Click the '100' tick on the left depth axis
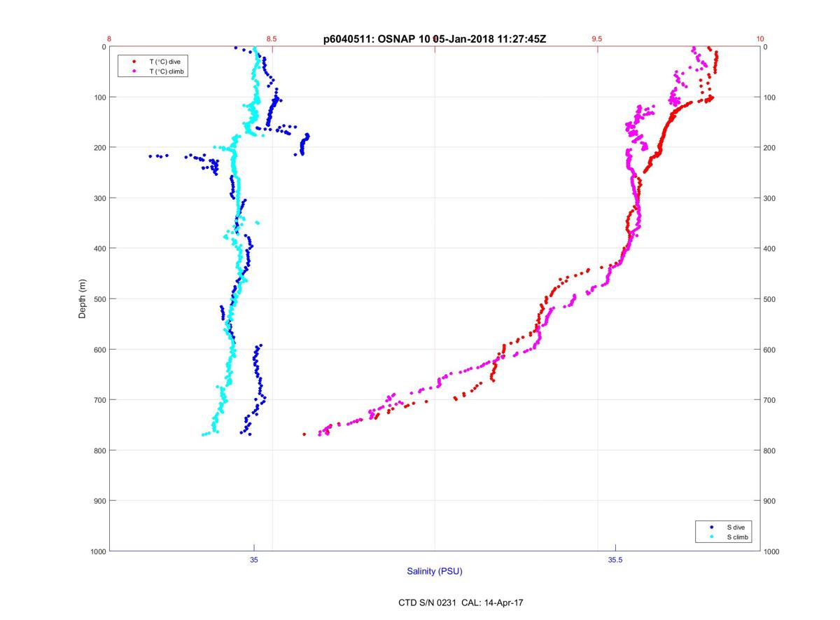Image resolution: width=840 pixels, height=620 pixels. 99,97
